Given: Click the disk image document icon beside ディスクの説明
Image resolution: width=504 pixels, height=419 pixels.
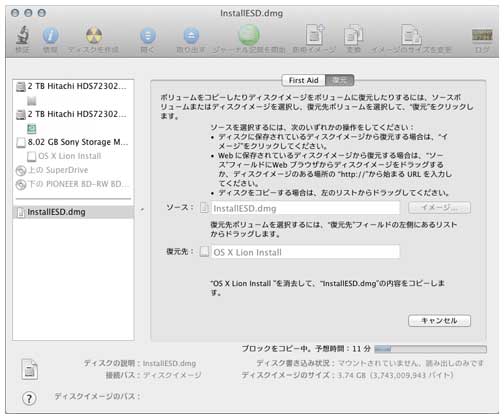Looking at the screenshot, I should 30,369.
